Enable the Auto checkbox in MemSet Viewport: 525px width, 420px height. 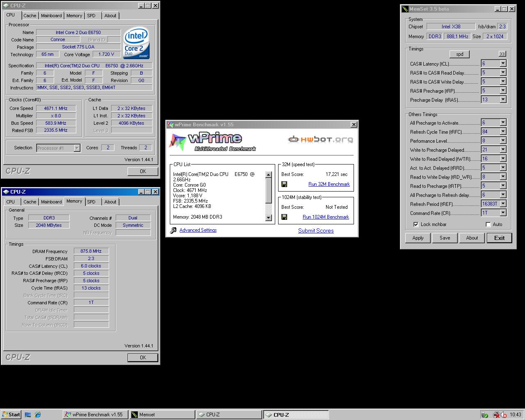coord(488,224)
